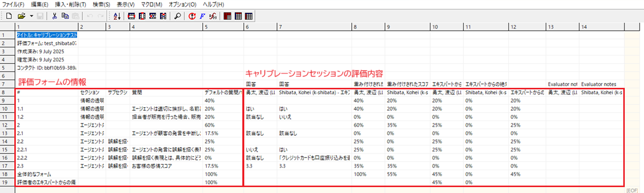Click grid icon with only red top row
Image resolution: width=644 pixels, height=193 pixels.
coord(238,16)
